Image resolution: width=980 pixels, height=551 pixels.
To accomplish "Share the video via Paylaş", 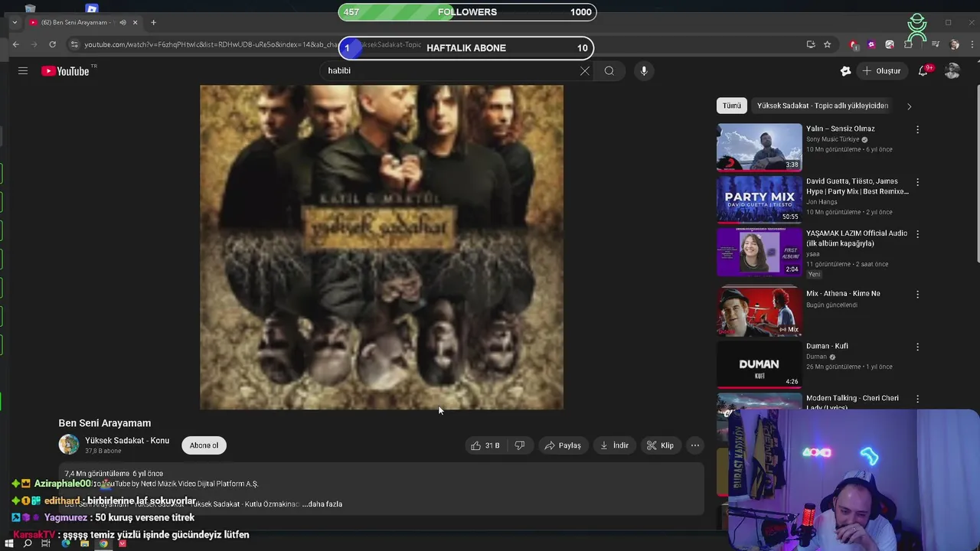I will pyautogui.click(x=563, y=445).
